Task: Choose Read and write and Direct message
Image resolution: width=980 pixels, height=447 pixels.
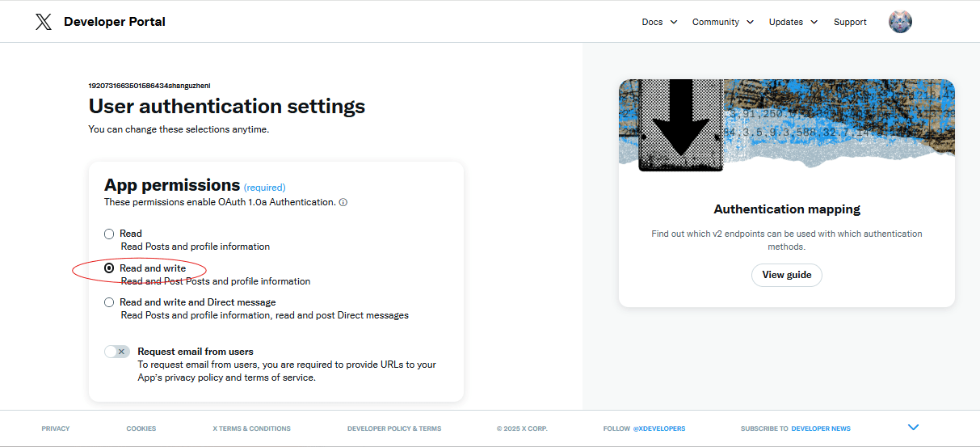Action: click(x=109, y=302)
